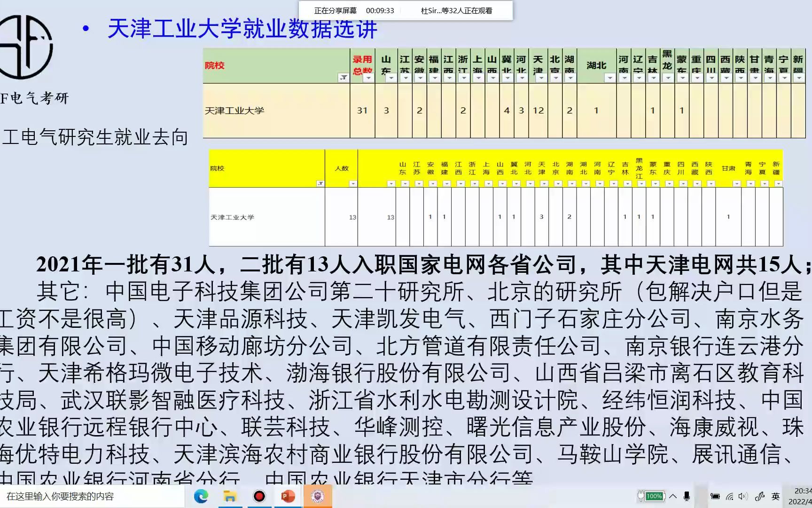
Task: Click the text '武汉联影智融医疗科技'
Action: tap(172, 400)
